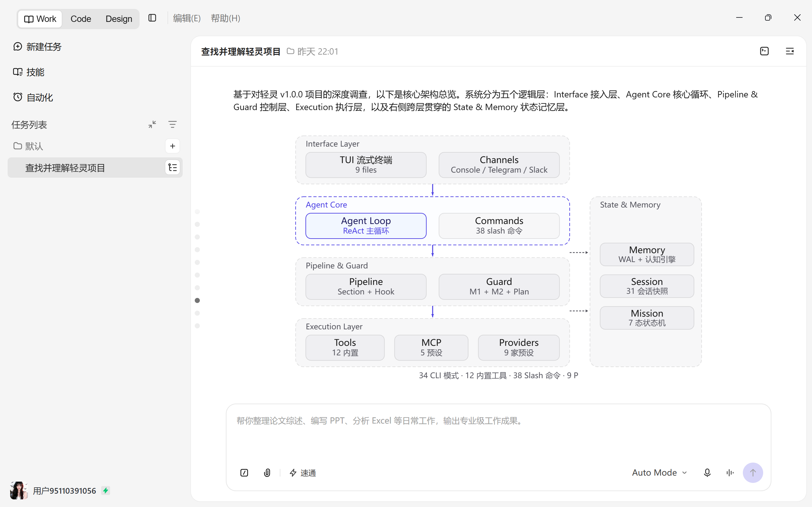812x507 pixels.
Task: Collapse the task list with the arrows icon
Action: pyautogui.click(x=152, y=124)
